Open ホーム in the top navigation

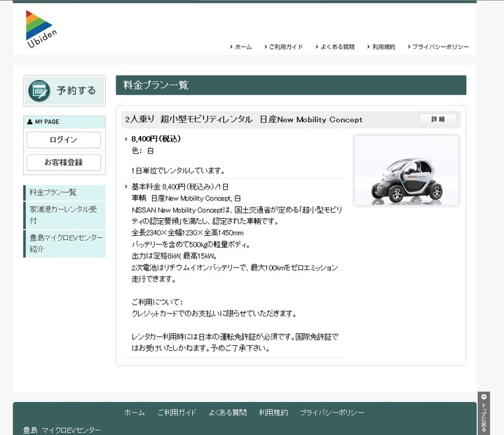tap(241, 47)
